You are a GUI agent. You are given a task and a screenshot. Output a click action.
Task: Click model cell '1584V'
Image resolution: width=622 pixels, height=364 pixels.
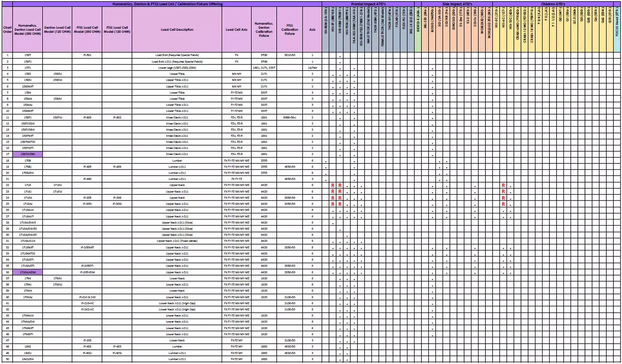(x=57, y=99)
